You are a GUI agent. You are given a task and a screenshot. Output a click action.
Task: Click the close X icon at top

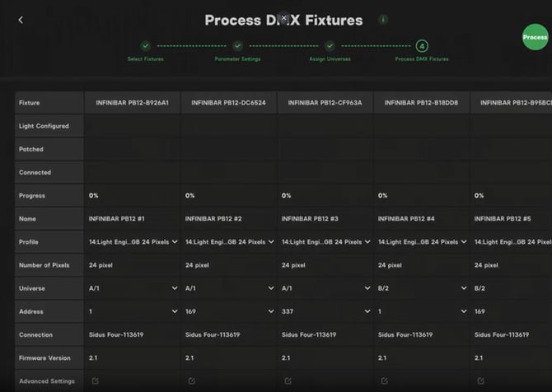click(283, 17)
